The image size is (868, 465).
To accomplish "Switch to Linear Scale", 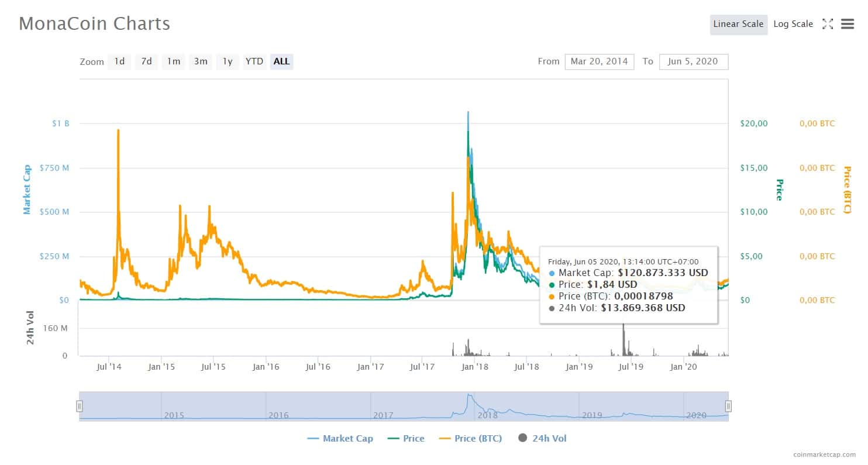I will click(x=738, y=25).
